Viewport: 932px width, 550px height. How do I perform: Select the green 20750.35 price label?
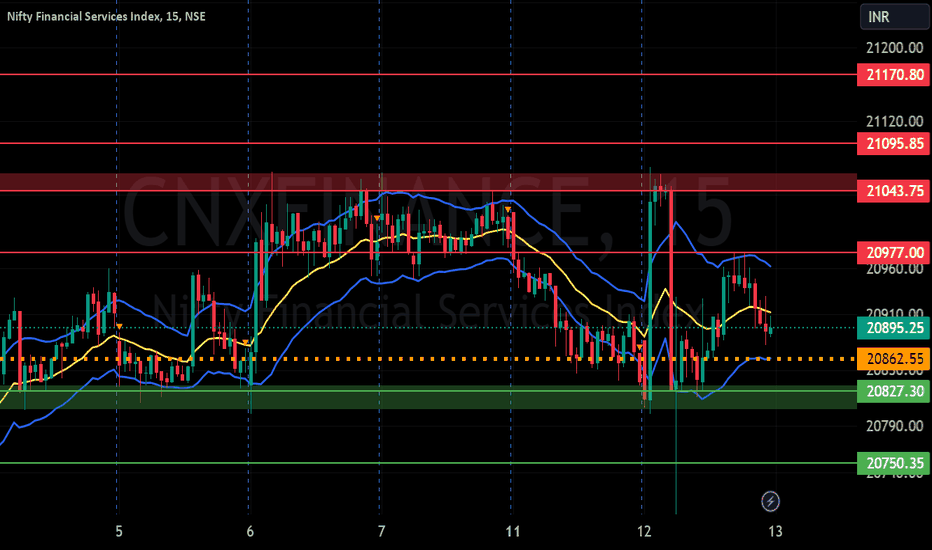click(893, 463)
